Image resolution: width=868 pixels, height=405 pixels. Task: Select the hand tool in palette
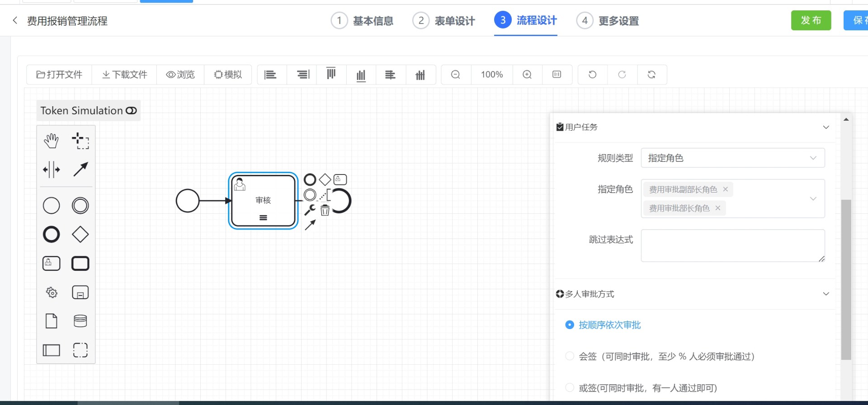51,141
